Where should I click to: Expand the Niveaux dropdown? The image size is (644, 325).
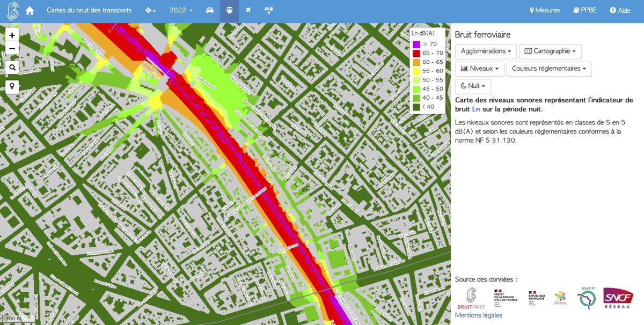coord(479,69)
